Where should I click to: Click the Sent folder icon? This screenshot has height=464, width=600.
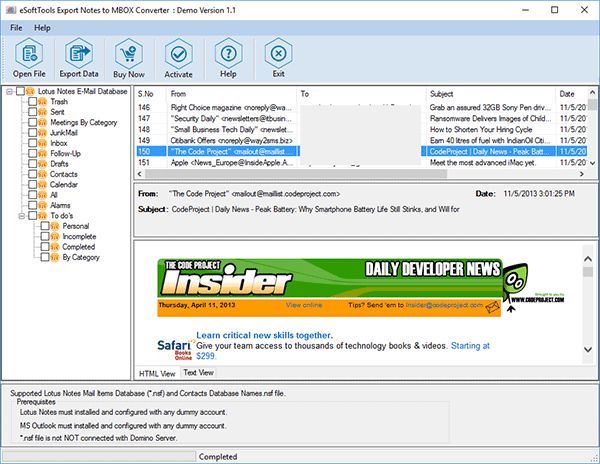tap(42, 112)
